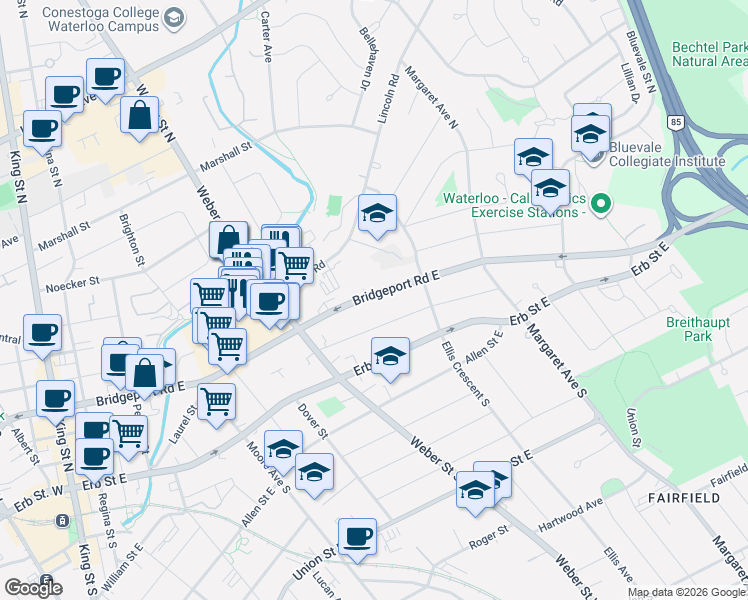Select the coffee cup marker on Union St
The height and width of the screenshot is (600, 748).
(357, 540)
